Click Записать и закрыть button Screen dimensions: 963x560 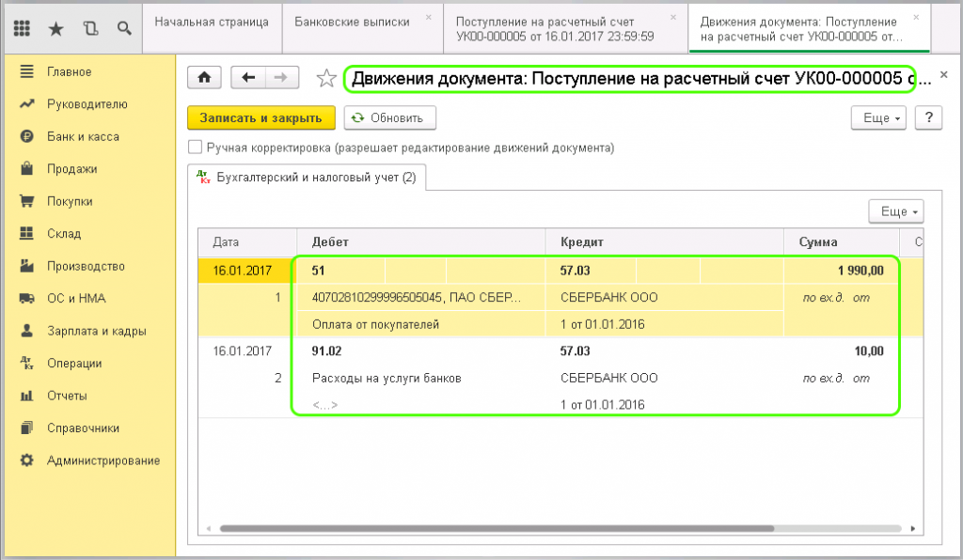click(x=261, y=118)
